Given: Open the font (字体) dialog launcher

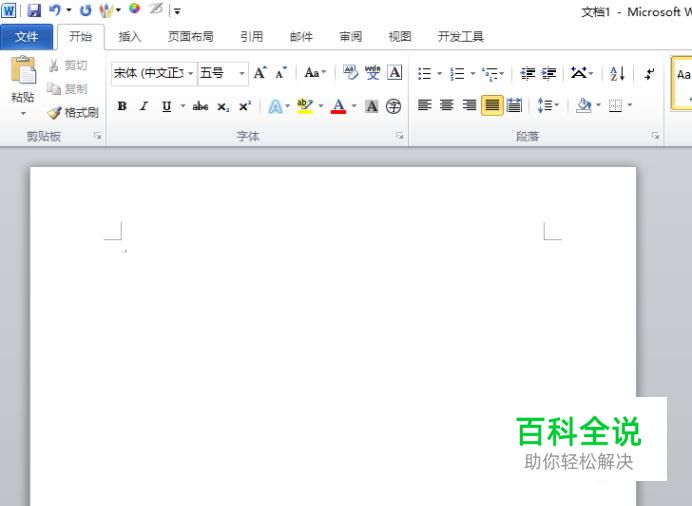Looking at the screenshot, I should coord(399,136).
